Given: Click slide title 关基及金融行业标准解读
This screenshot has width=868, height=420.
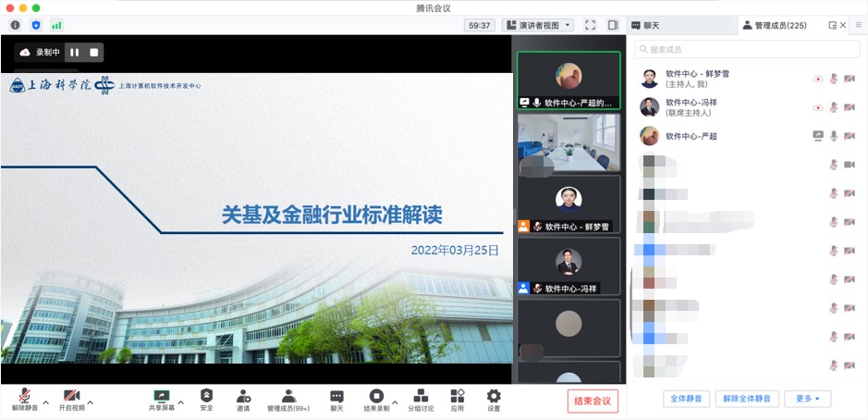Looking at the screenshot, I should (x=332, y=215).
